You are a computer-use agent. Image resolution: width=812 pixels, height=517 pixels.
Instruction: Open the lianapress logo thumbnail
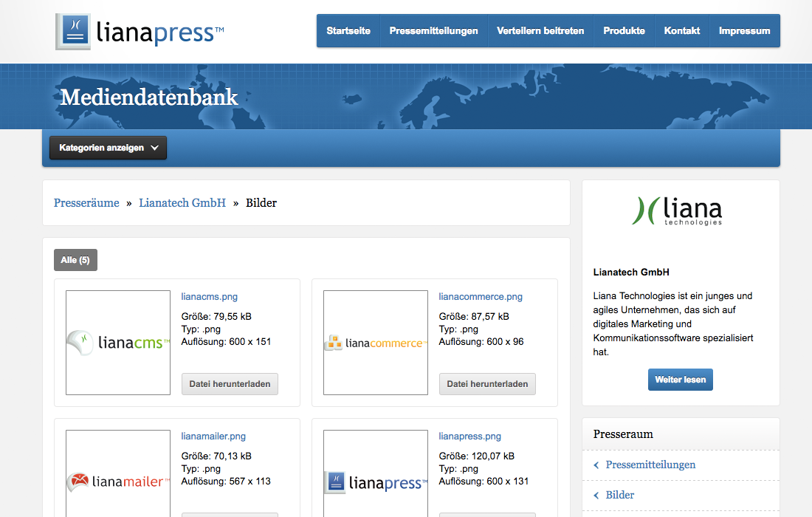(376, 473)
